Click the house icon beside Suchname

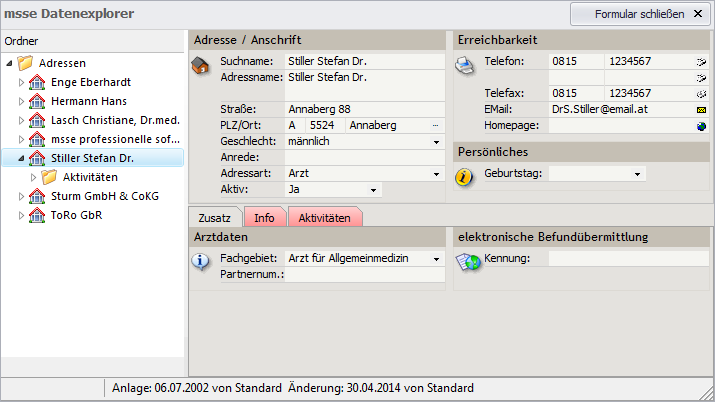(200, 66)
